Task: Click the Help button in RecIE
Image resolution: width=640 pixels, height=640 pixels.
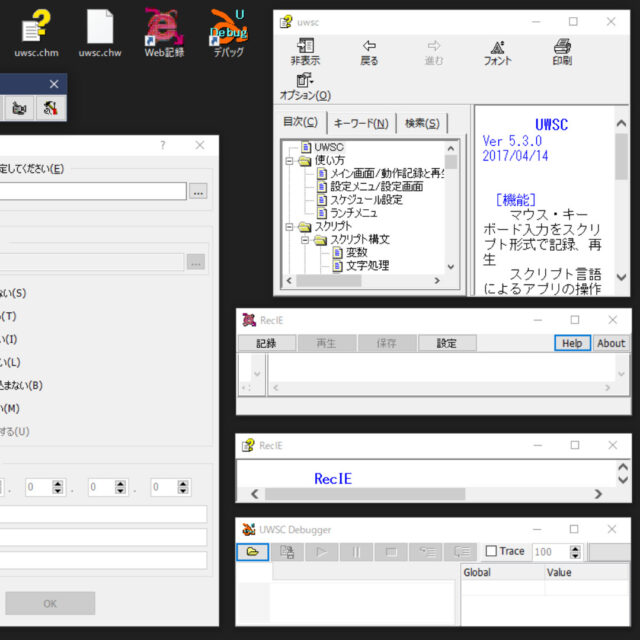Action: pos(572,343)
